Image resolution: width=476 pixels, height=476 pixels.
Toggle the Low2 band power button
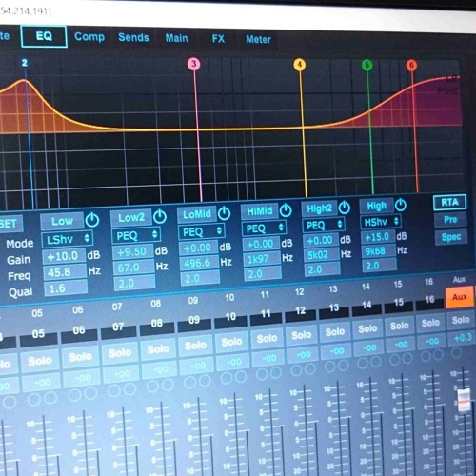(x=160, y=216)
